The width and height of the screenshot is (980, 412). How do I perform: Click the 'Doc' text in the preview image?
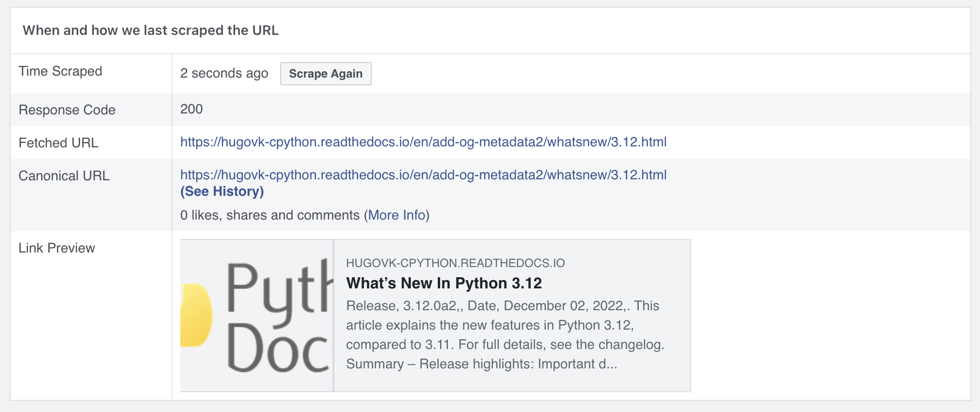[278, 348]
